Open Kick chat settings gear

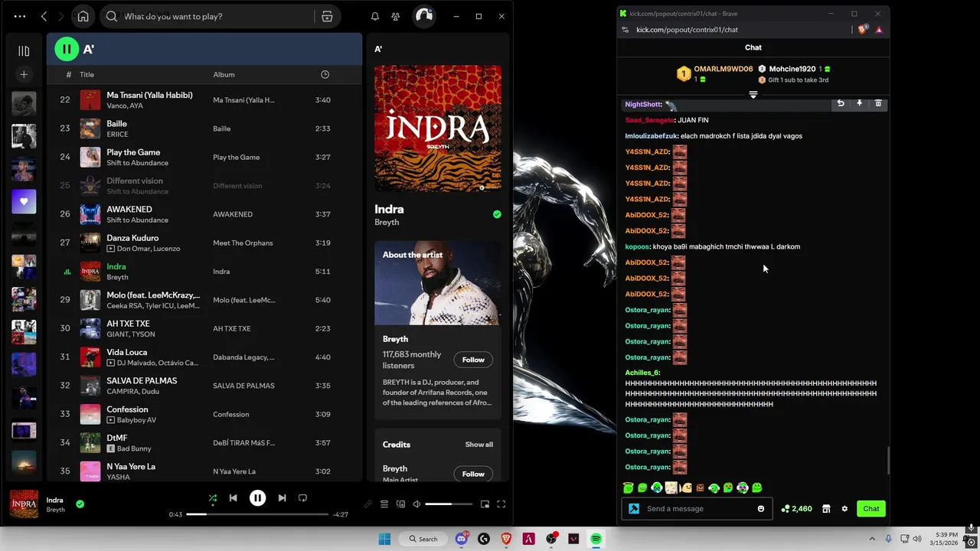tap(844, 509)
